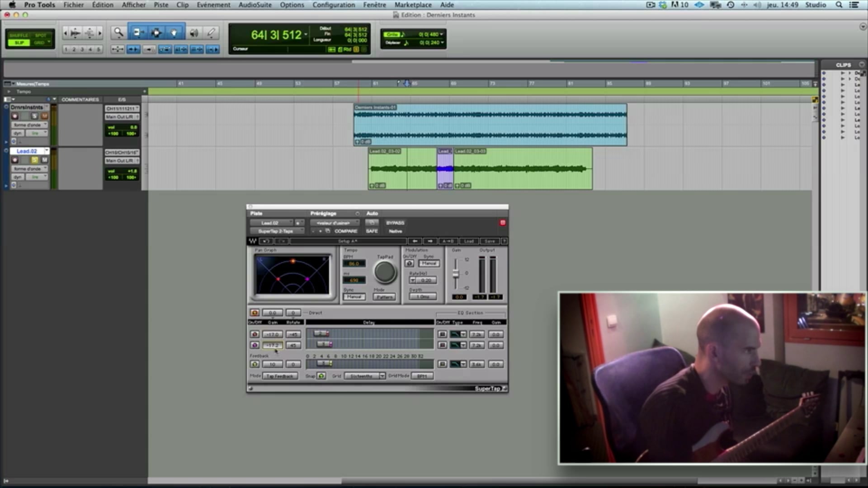Click the Waves redo arrow
868x488 pixels.
[281, 241]
